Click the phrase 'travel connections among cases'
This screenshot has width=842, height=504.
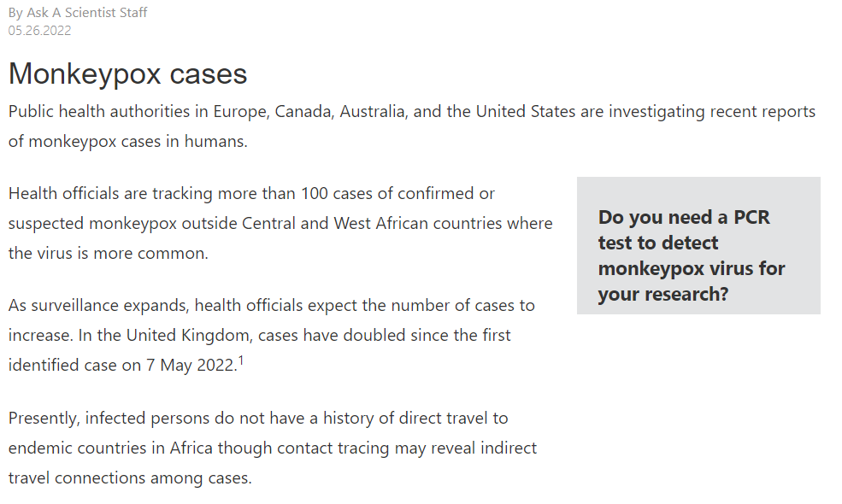[130, 478]
